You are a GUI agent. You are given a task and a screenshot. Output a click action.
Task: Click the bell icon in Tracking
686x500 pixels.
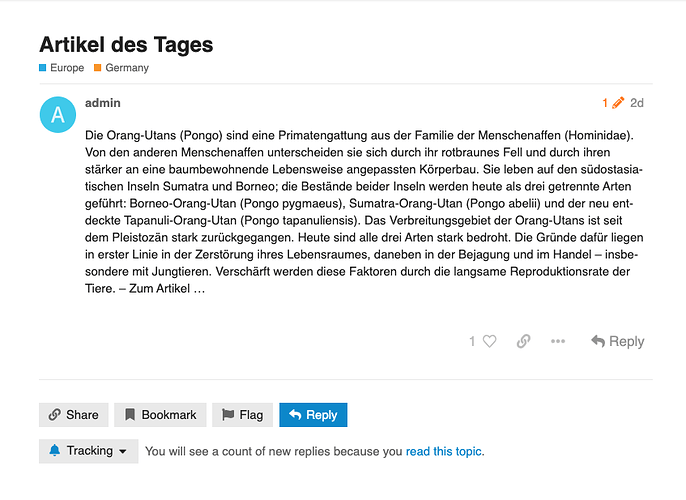click(54, 450)
